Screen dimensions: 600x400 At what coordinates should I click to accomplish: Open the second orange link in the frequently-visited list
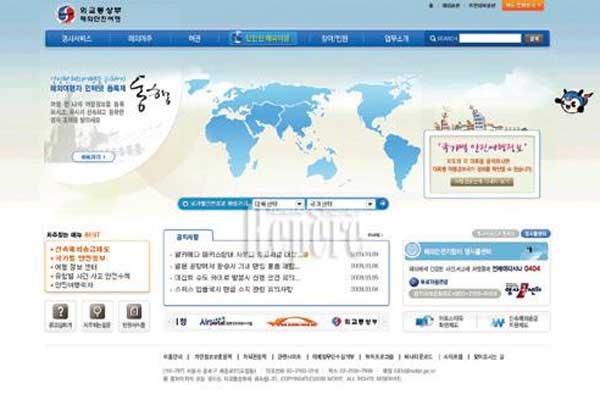click(80, 258)
